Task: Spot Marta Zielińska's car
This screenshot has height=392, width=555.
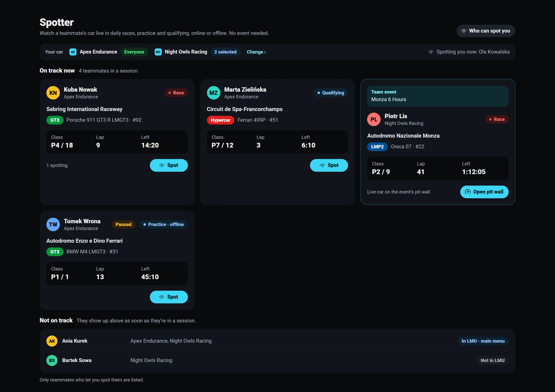Action: (329, 165)
